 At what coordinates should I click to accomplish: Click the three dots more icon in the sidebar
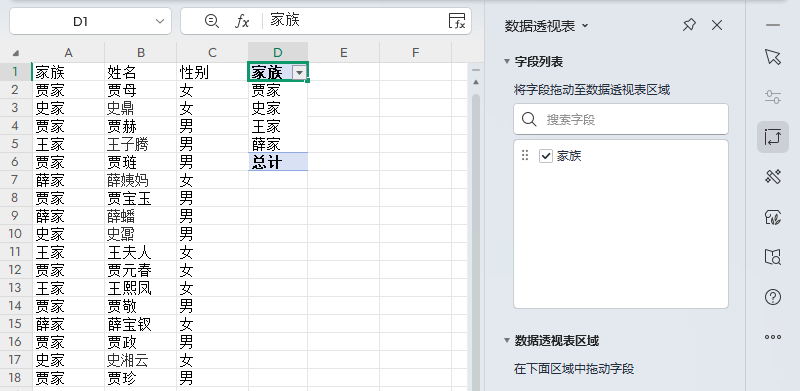point(773,337)
